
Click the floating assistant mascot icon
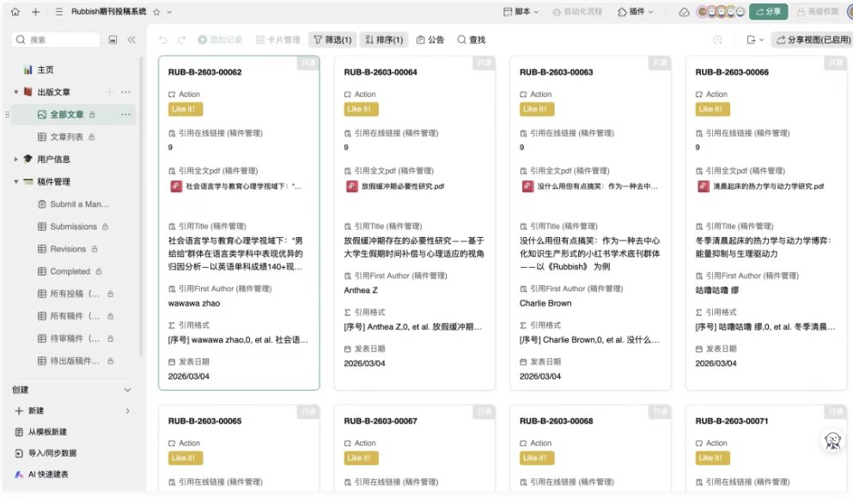pos(833,441)
